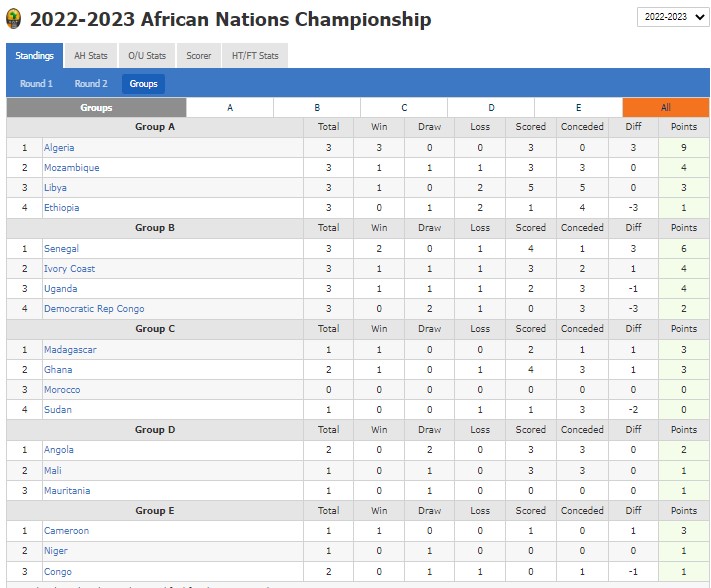
Task: Open the Algeria team link
Action: pyautogui.click(x=59, y=148)
